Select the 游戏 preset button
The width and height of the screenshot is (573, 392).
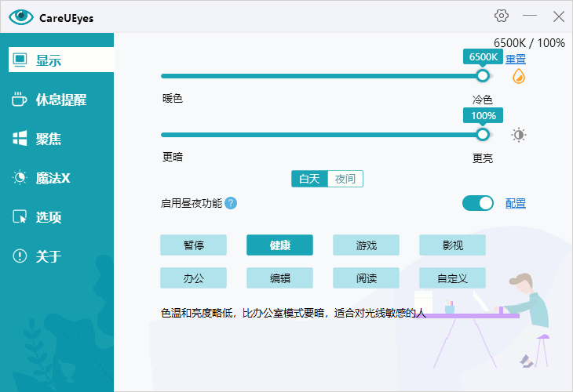click(x=366, y=245)
